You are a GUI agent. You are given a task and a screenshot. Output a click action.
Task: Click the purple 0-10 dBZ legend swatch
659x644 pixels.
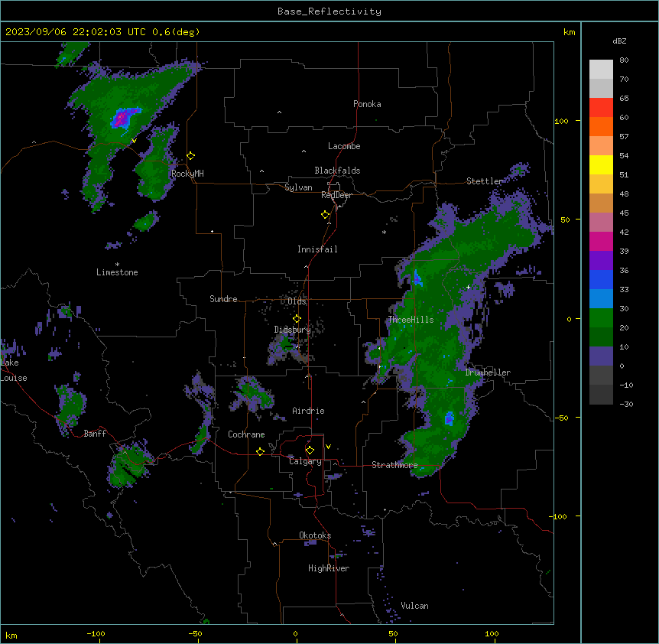(x=601, y=356)
